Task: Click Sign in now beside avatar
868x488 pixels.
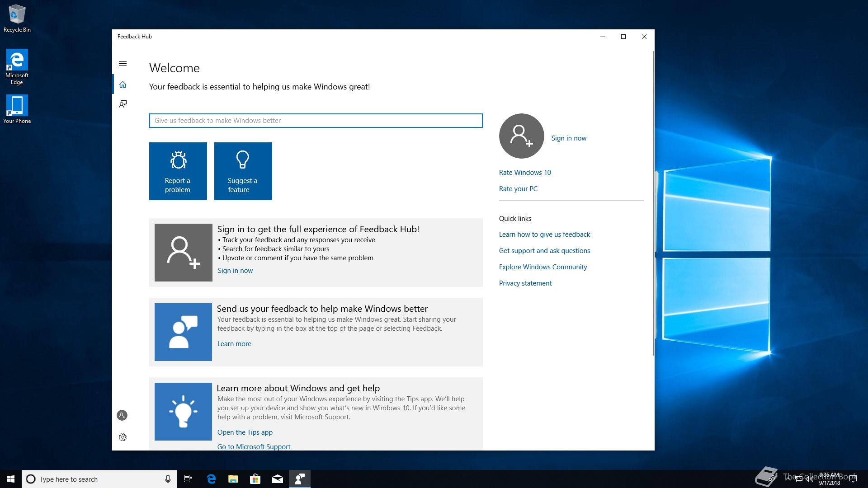Action: (x=569, y=138)
